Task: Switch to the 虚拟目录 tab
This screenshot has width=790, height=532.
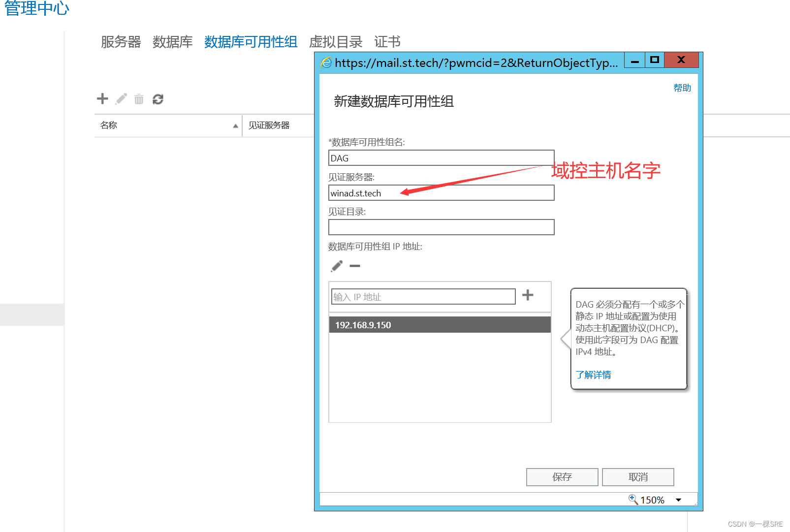Action: tap(336, 42)
